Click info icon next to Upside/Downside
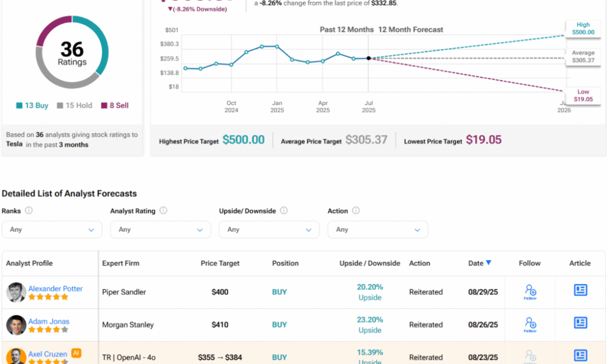The width and height of the screenshot is (607, 364). (283, 211)
